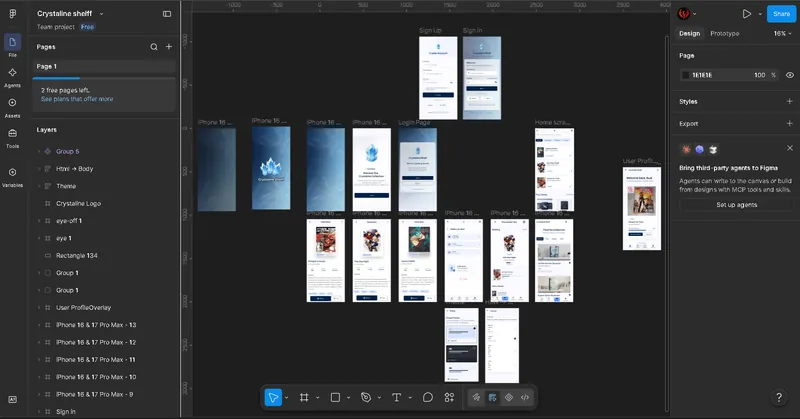Switch to Design mode icon

(492, 397)
